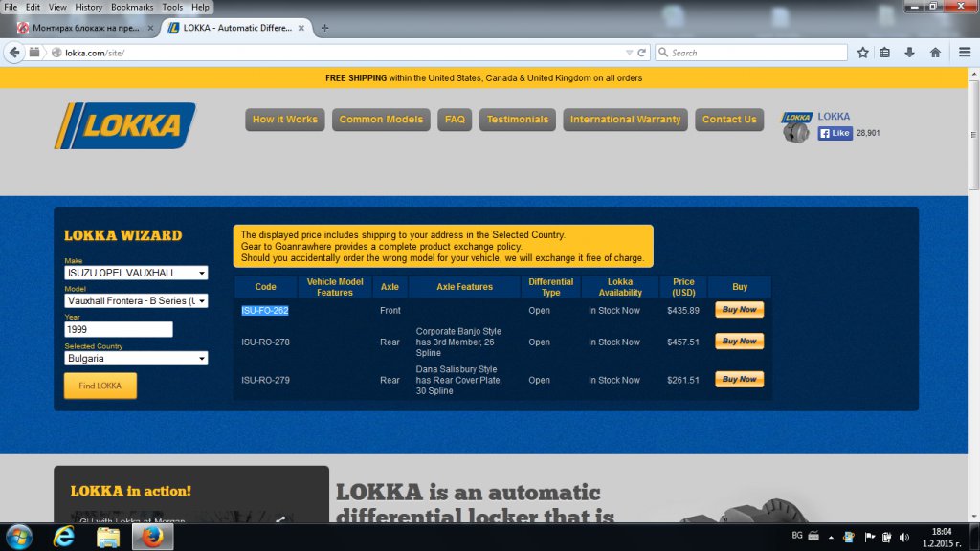The height and width of the screenshot is (551, 980).
Task: Open the Action Center flag icon
Action: 869,537
